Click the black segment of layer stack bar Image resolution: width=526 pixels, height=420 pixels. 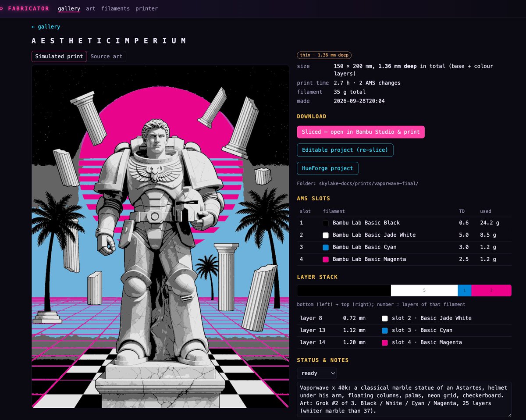344,290
